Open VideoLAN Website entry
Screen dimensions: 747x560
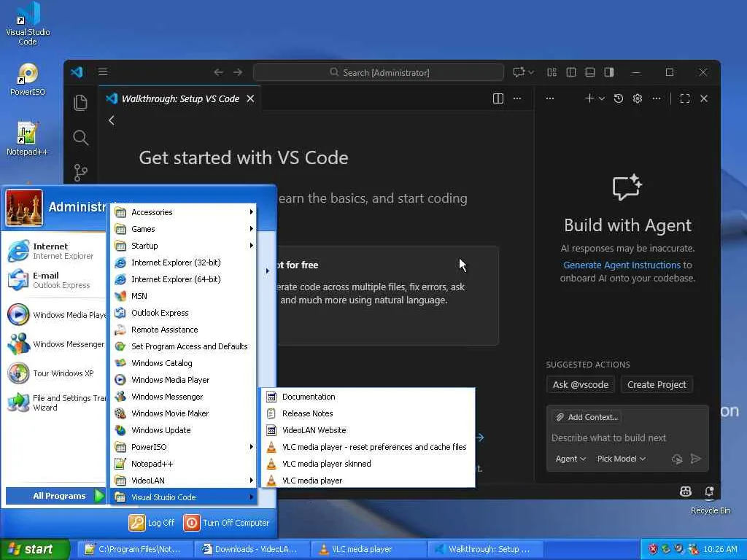point(368,430)
